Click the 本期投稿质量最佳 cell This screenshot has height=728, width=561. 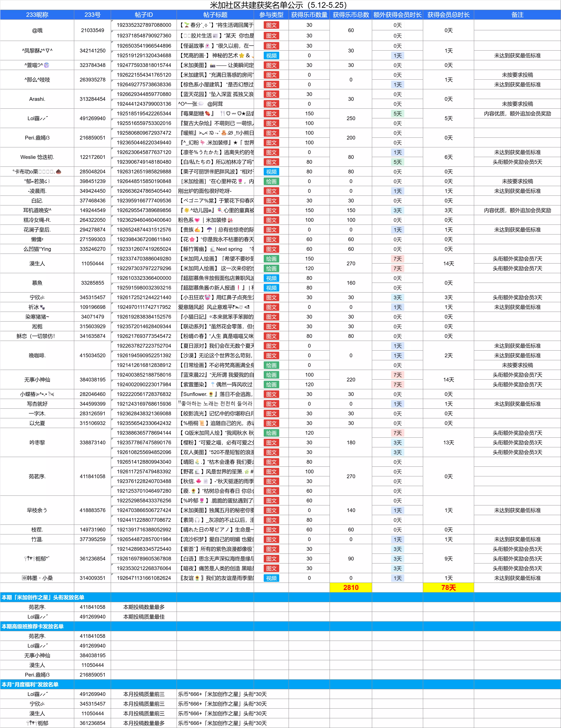coord(144,617)
